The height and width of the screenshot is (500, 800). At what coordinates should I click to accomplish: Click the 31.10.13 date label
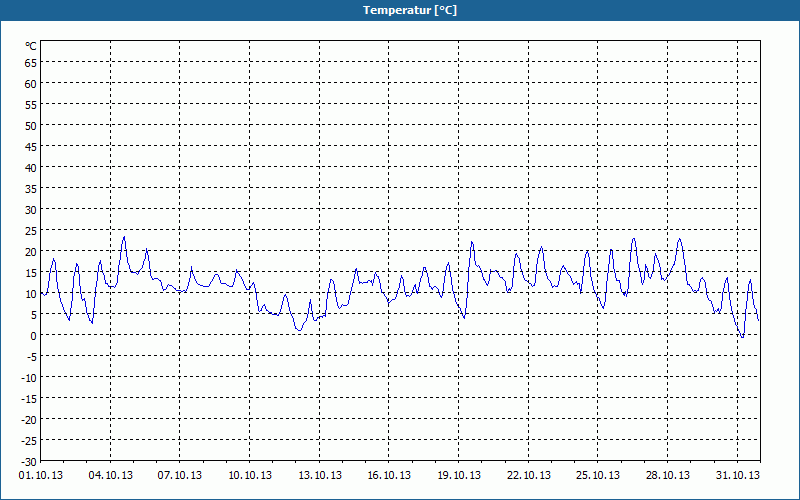pyautogui.click(x=738, y=476)
